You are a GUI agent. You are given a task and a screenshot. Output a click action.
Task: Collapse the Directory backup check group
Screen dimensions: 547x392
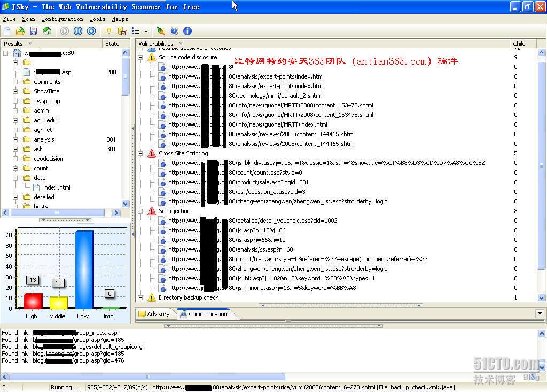tap(140, 297)
